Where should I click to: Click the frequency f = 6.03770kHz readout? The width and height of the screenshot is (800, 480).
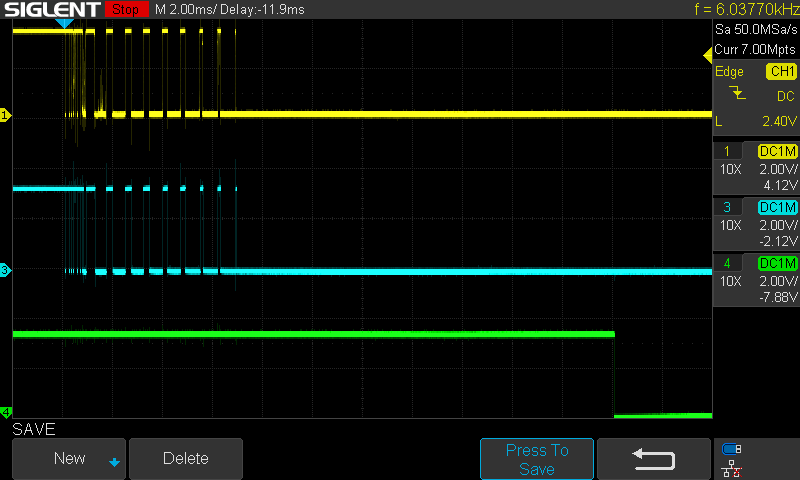pos(747,9)
